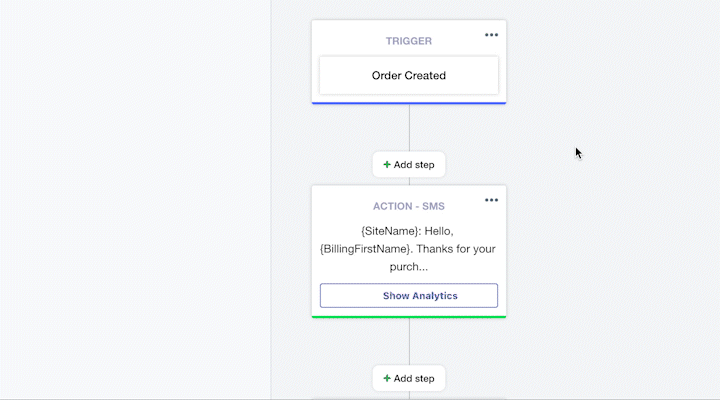This screenshot has height=400, width=720.
Task: Click green plus icon below SMS action
Action: pyautogui.click(x=387, y=378)
